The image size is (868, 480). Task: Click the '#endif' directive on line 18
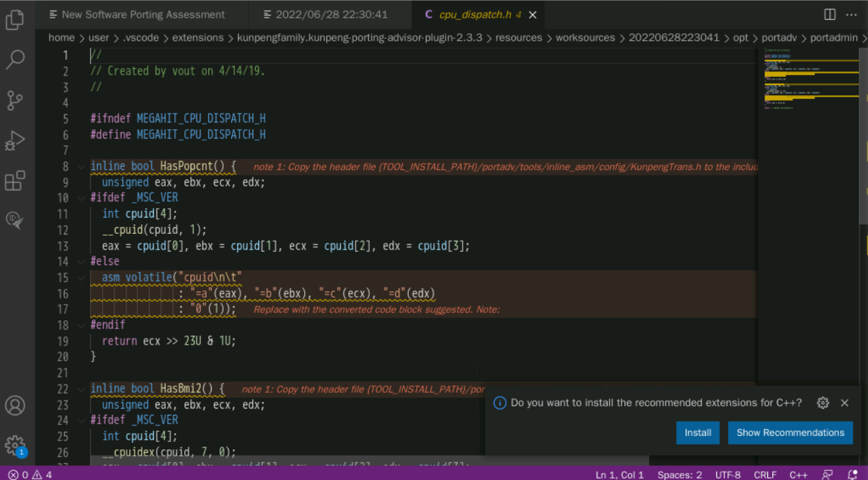pyautogui.click(x=107, y=325)
